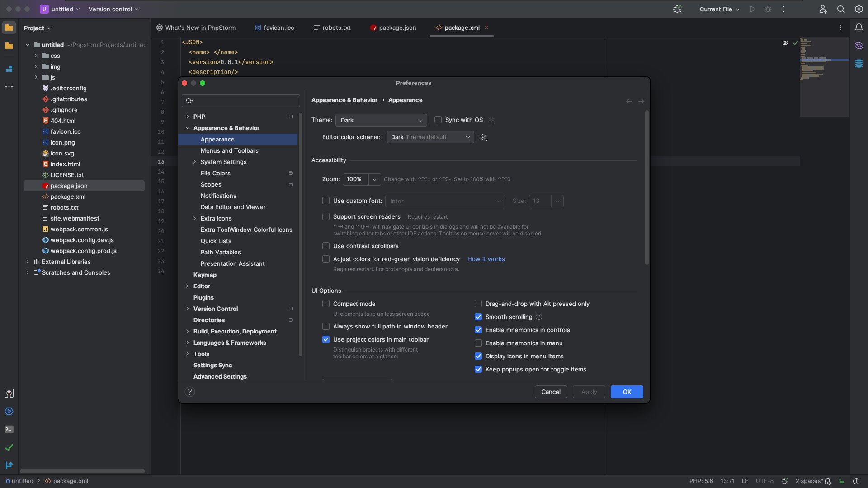Select Keymap in settings list
868x488 pixels.
click(x=205, y=275)
